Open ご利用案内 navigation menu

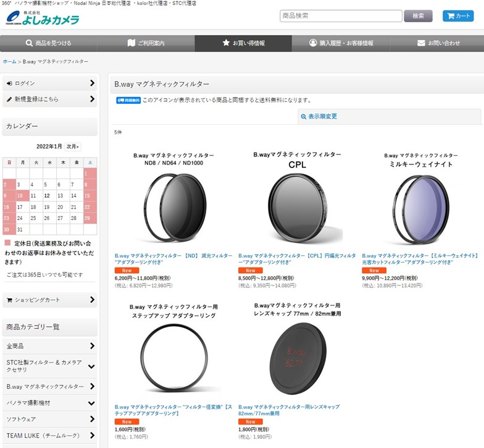[x=146, y=43]
